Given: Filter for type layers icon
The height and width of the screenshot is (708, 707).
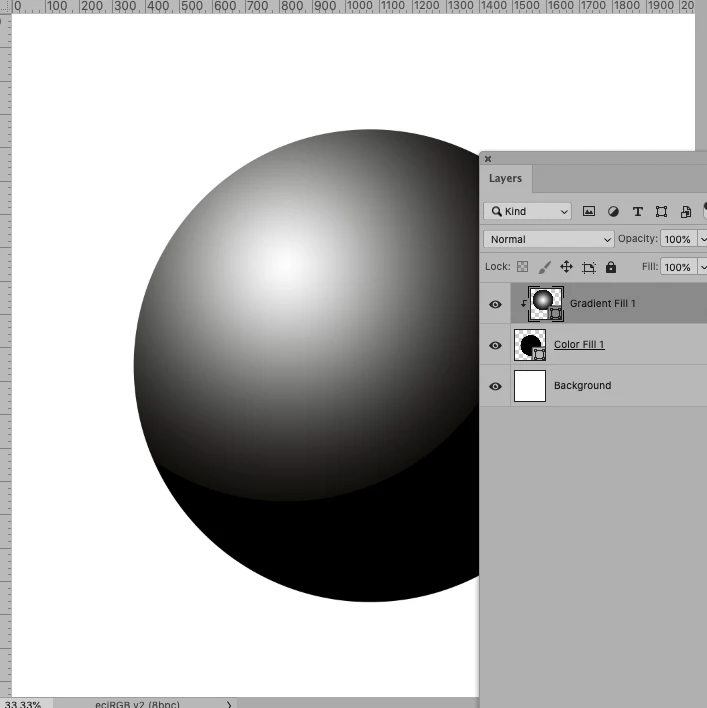Looking at the screenshot, I should 637,211.
